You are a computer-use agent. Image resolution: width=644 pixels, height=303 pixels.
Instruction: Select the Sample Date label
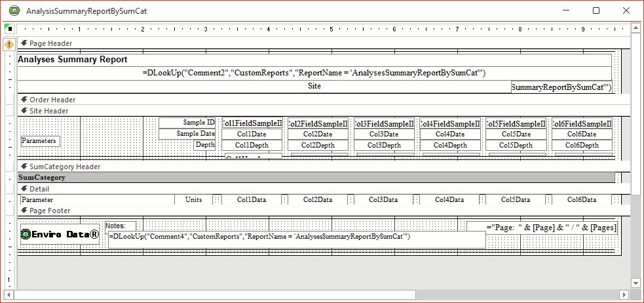point(187,134)
